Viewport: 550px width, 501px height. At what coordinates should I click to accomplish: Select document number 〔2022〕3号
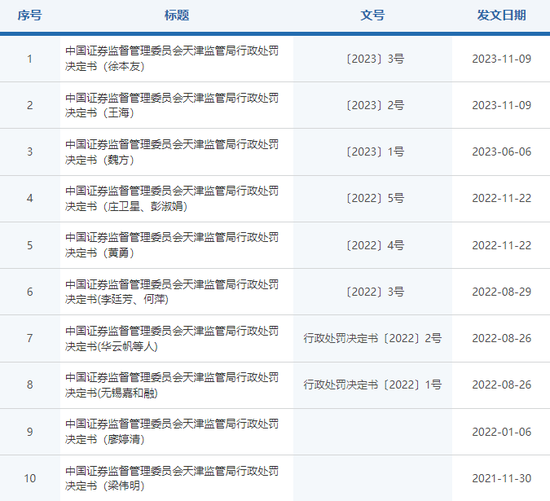tap(375, 292)
